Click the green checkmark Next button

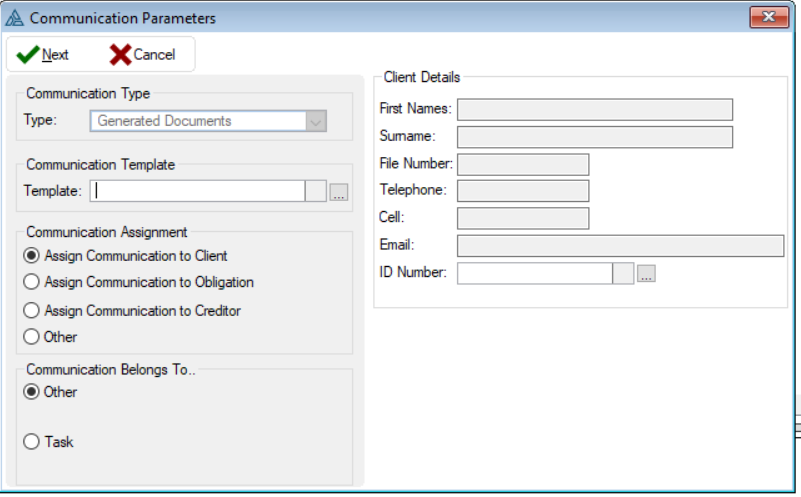tap(43, 55)
